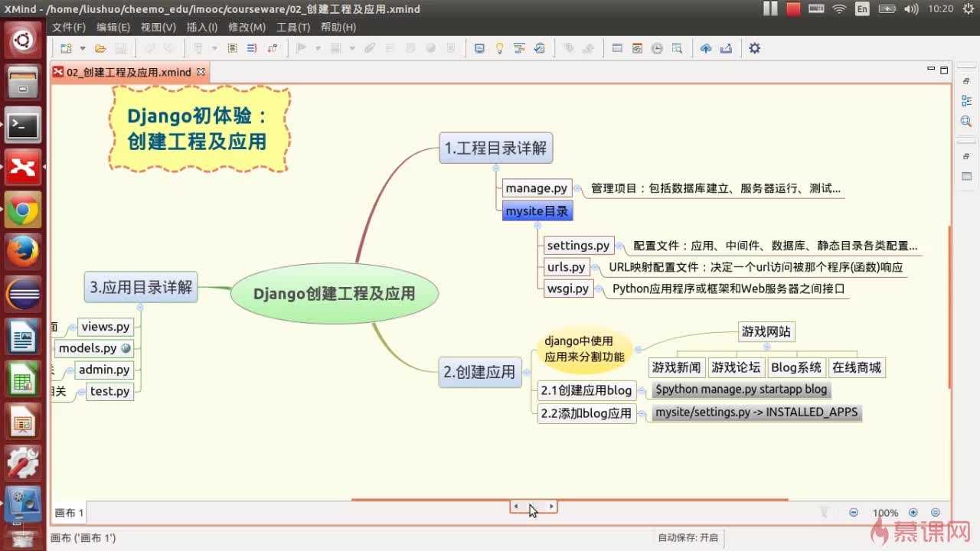Click the Presentation mode monitor icon
This screenshot has width=980, height=551.
coord(479,48)
